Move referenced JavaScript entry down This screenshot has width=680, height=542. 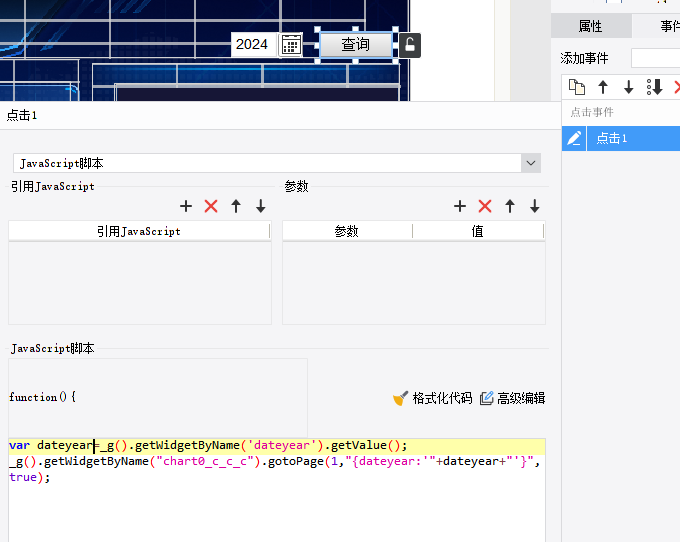261,206
